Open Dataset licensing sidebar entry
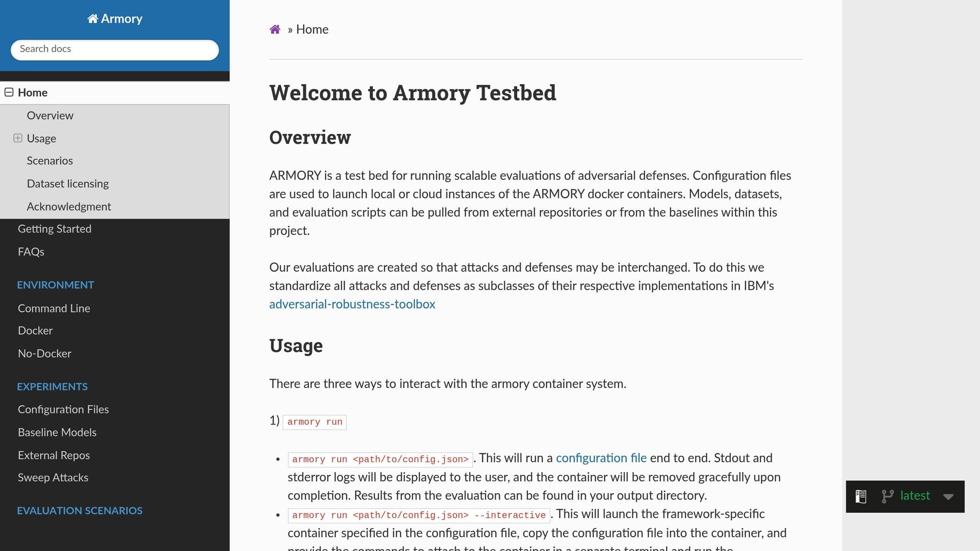Image resolution: width=980 pixels, height=551 pixels. click(68, 184)
